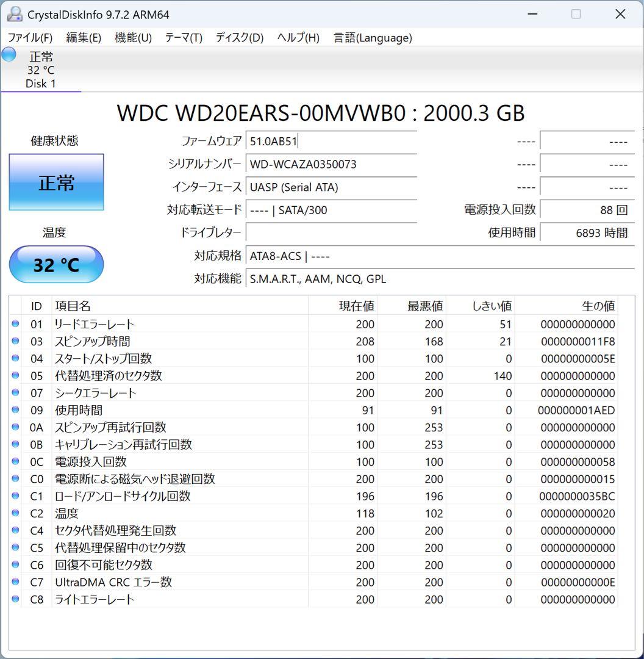Open the ディスク menu
The width and height of the screenshot is (644, 659).
[238, 37]
